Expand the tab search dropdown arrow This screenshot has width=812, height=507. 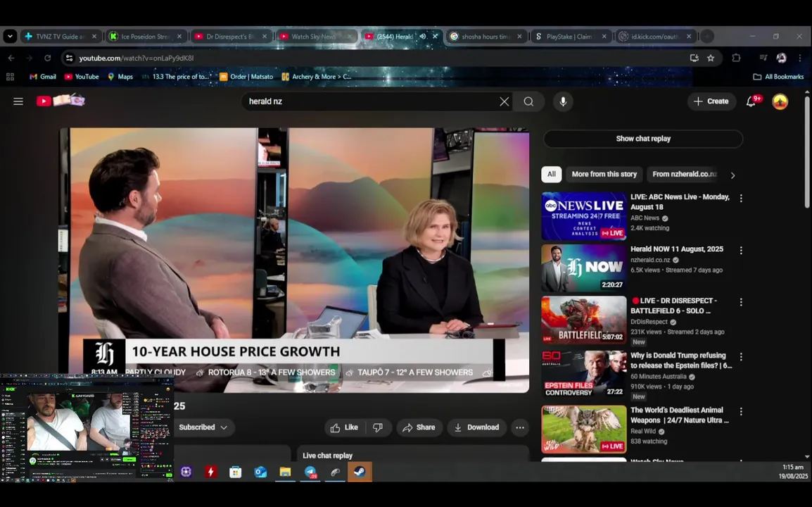click(x=10, y=37)
